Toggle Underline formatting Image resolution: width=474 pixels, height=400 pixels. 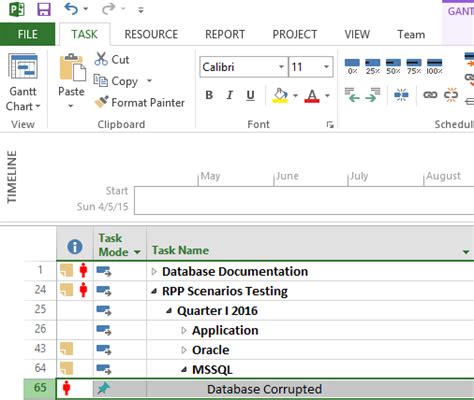tap(250, 95)
